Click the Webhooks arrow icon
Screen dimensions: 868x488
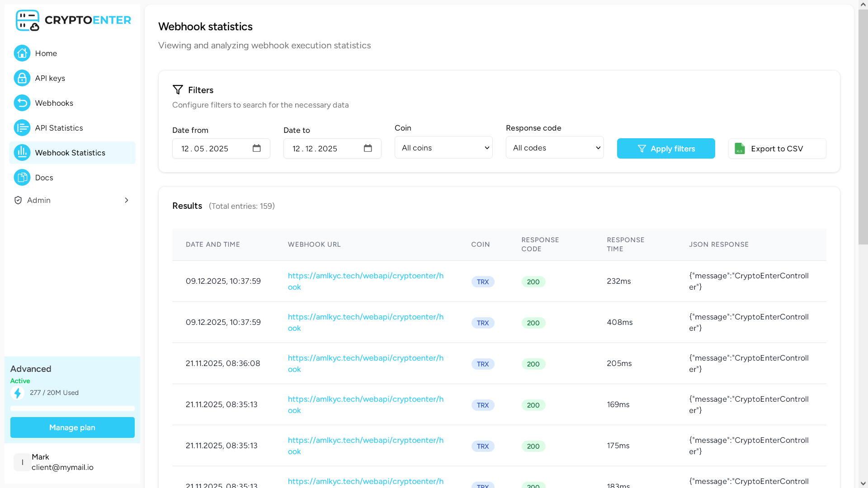(22, 103)
